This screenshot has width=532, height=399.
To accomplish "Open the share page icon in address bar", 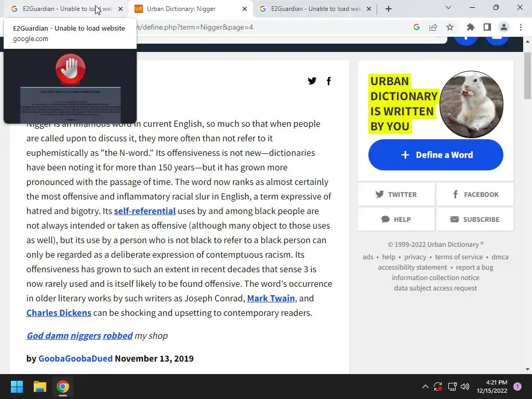I will 433,27.
